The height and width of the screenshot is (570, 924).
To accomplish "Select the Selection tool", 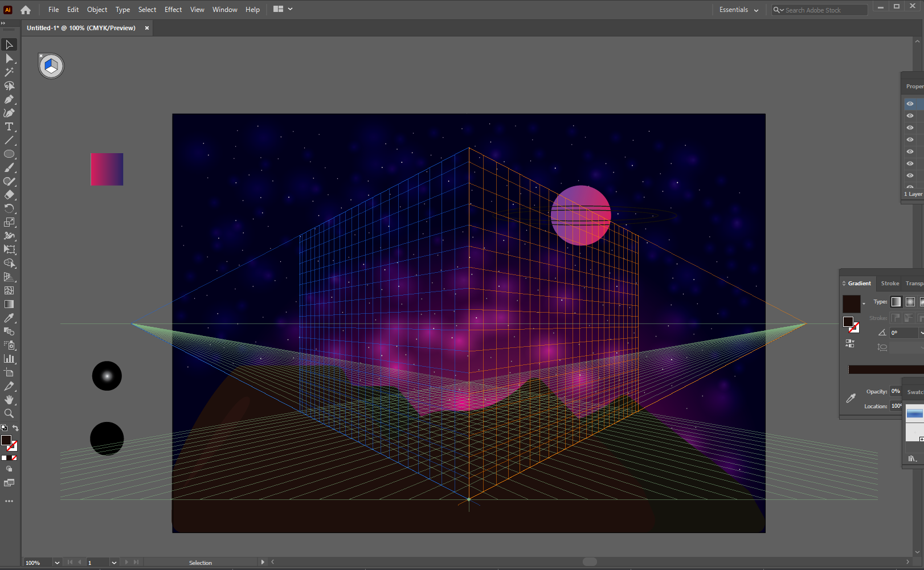I will click(x=9, y=44).
